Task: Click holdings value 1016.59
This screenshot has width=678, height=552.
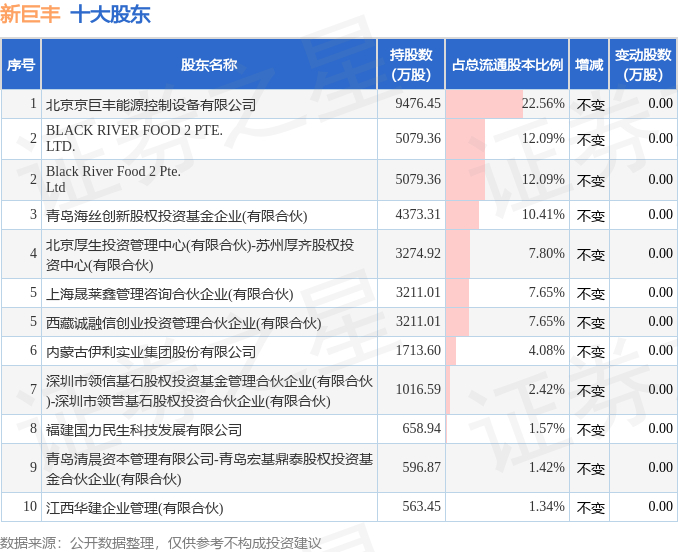Action: 418,389
